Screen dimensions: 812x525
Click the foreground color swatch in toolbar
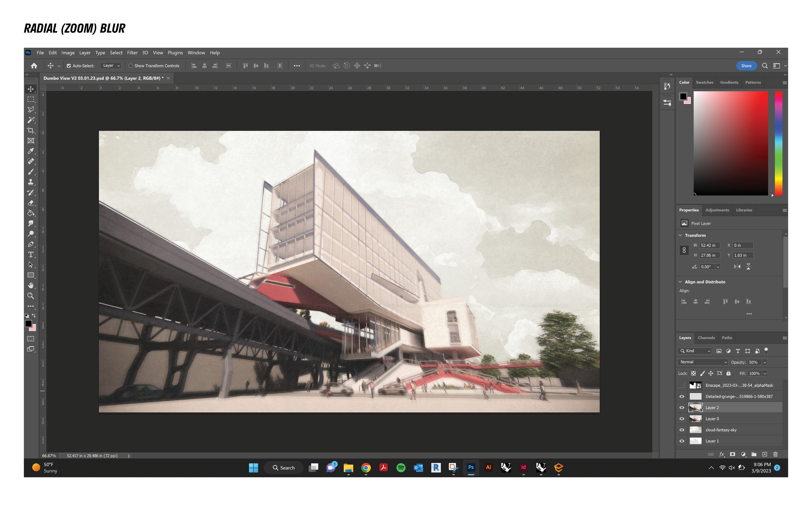click(x=28, y=323)
